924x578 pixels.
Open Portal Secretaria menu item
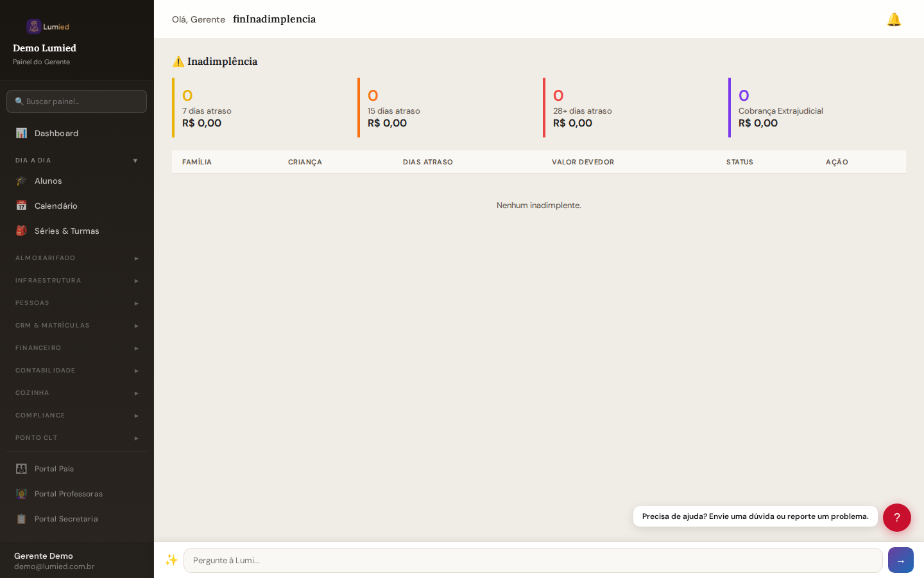coord(66,519)
